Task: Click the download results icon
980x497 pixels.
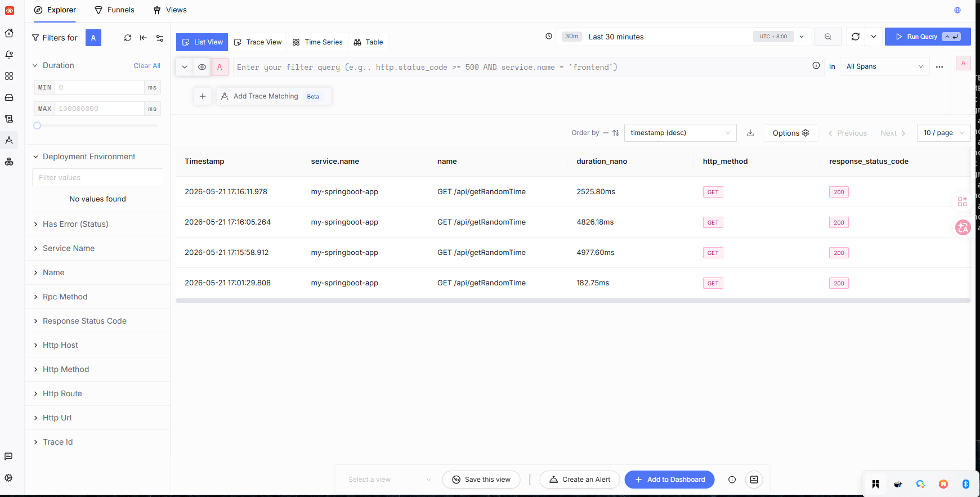Action: point(750,133)
